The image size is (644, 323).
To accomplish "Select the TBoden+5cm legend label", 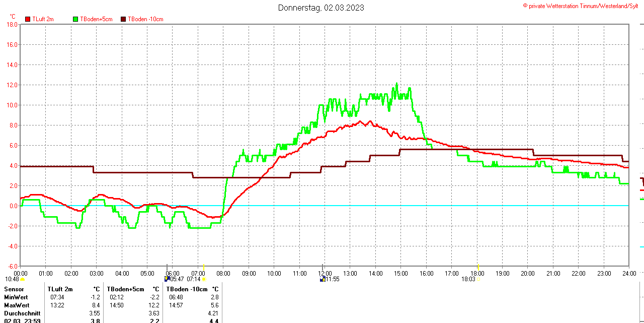I will 96,19.
